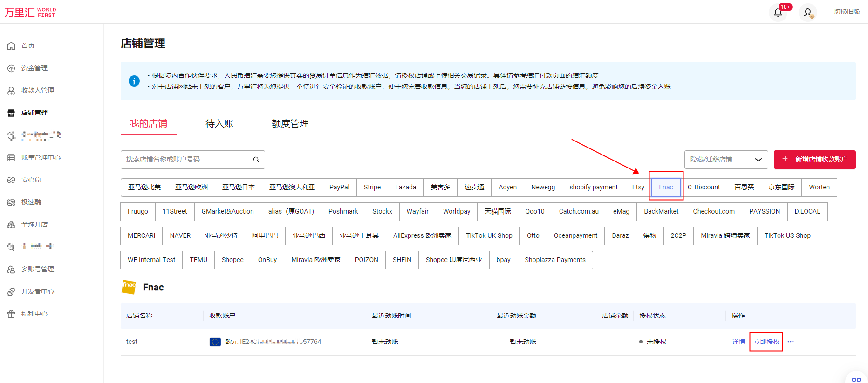This screenshot has width=868, height=383.
Task: Open the notifications bell icon
Action: coord(778,13)
